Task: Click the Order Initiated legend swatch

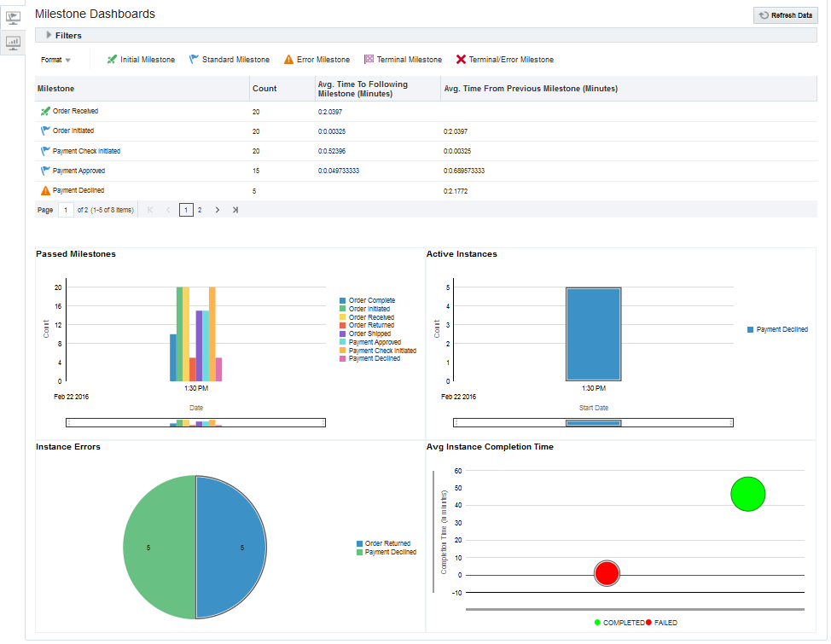Action: [343, 309]
